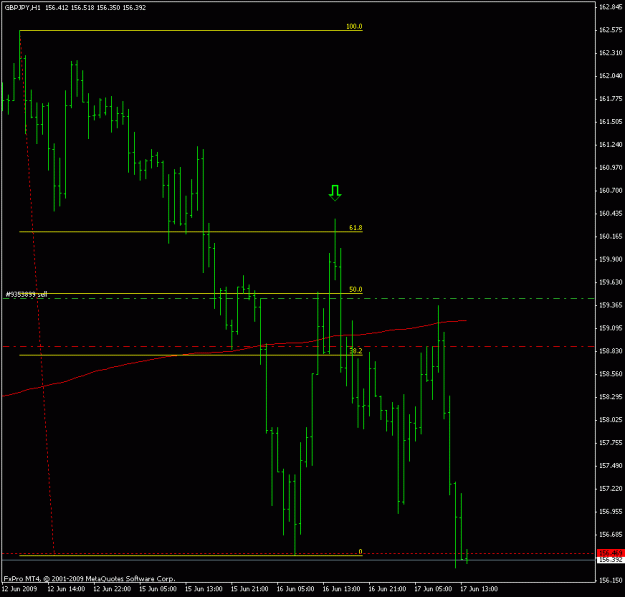Viewport: 625px width, 597px height.
Task: Click the 17 Jun 13:00 time label
Action: pyautogui.click(x=479, y=589)
